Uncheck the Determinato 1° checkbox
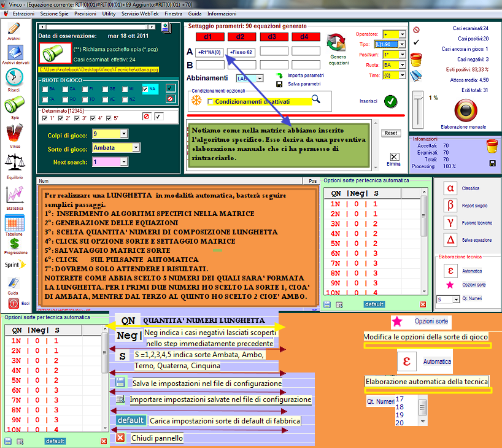This screenshot has width=502, height=448. coord(45,118)
